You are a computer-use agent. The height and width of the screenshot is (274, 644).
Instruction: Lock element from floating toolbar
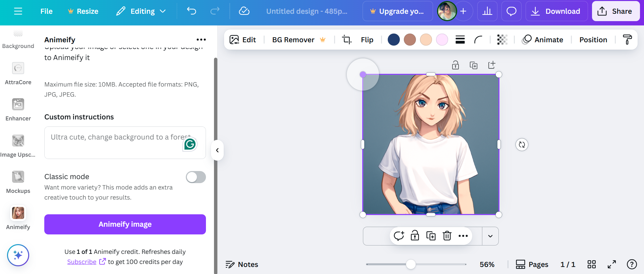click(415, 236)
